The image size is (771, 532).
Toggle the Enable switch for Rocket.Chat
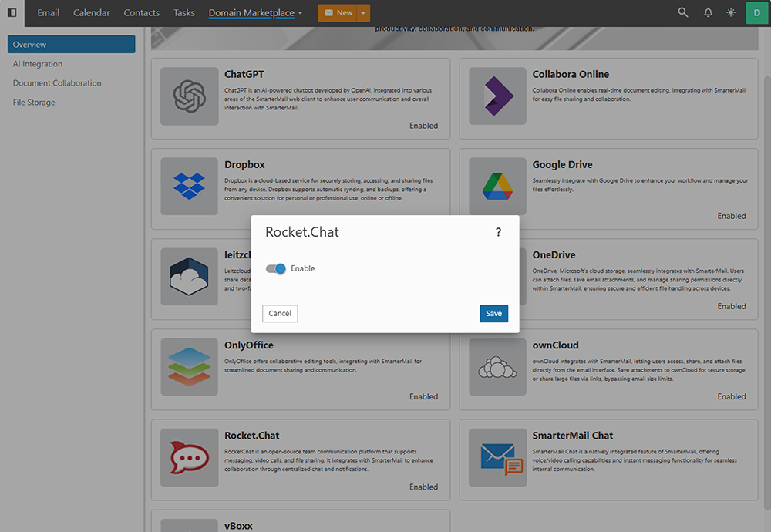pyautogui.click(x=275, y=268)
